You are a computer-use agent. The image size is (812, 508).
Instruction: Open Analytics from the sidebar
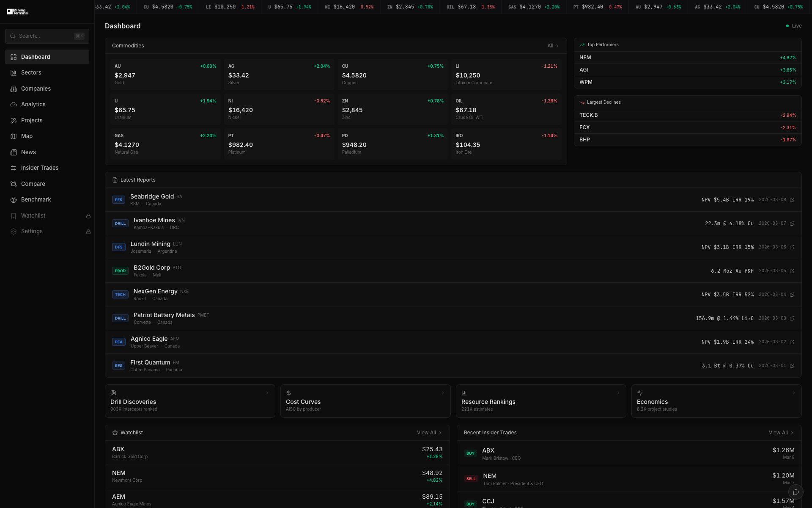click(x=33, y=104)
